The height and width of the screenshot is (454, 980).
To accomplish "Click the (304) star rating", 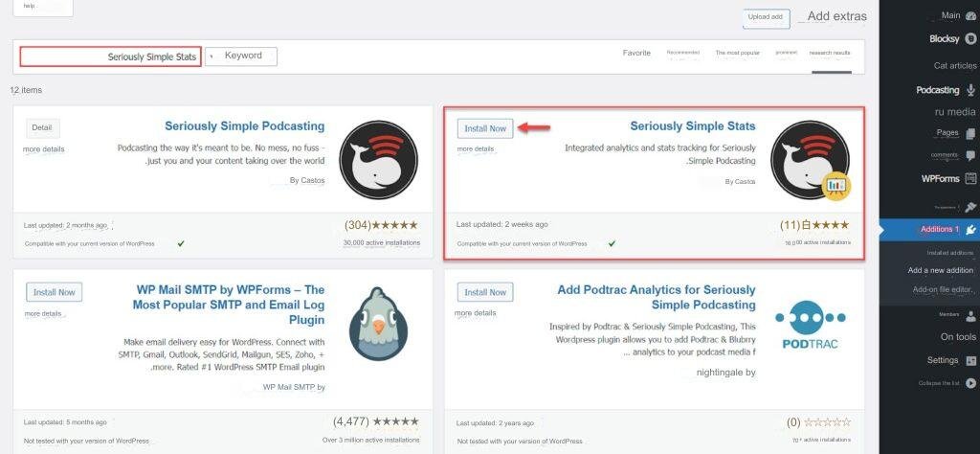I will (x=381, y=225).
